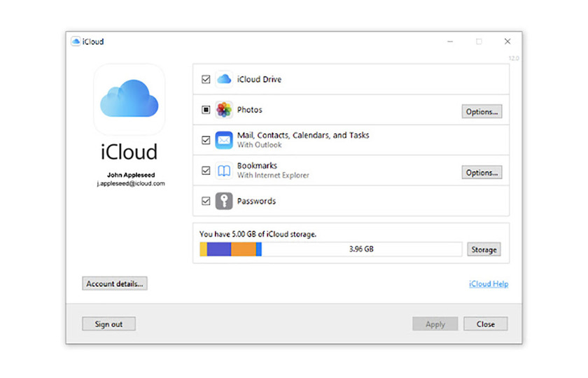Uncheck the iCloud Drive checkbox

[206, 80]
